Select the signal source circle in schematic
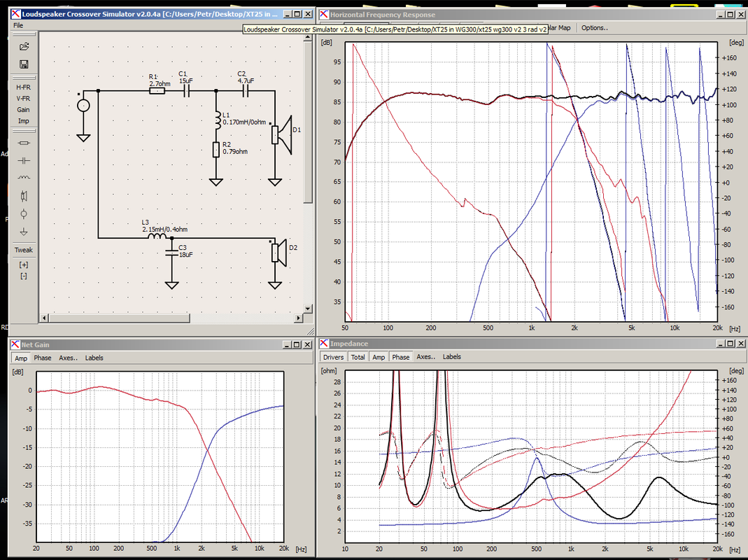The height and width of the screenshot is (560, 748). [x=83, y=106]
